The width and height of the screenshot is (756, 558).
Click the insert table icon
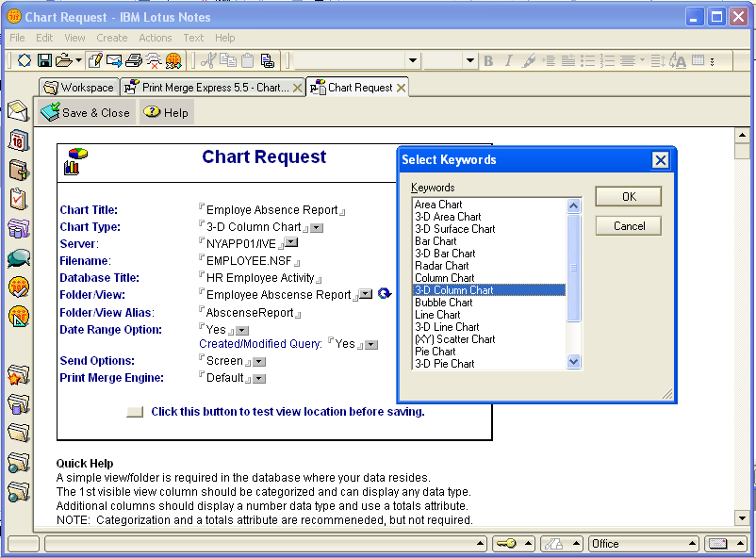[x=698, y=60]
